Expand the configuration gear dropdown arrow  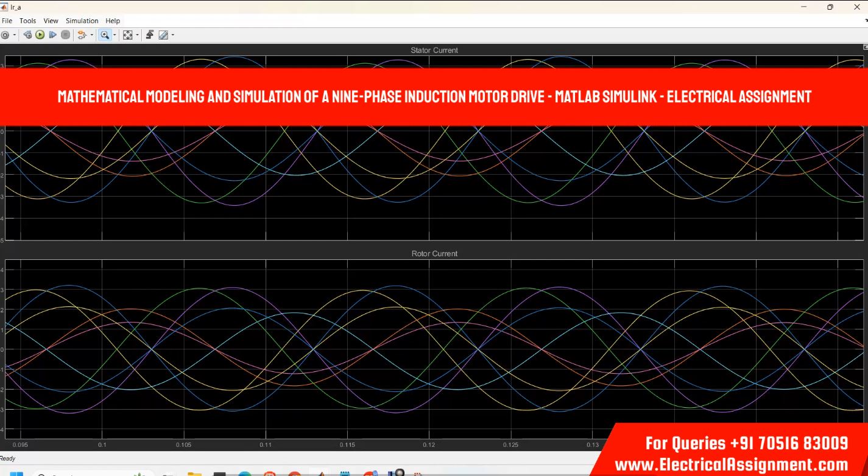pos(15,35)
